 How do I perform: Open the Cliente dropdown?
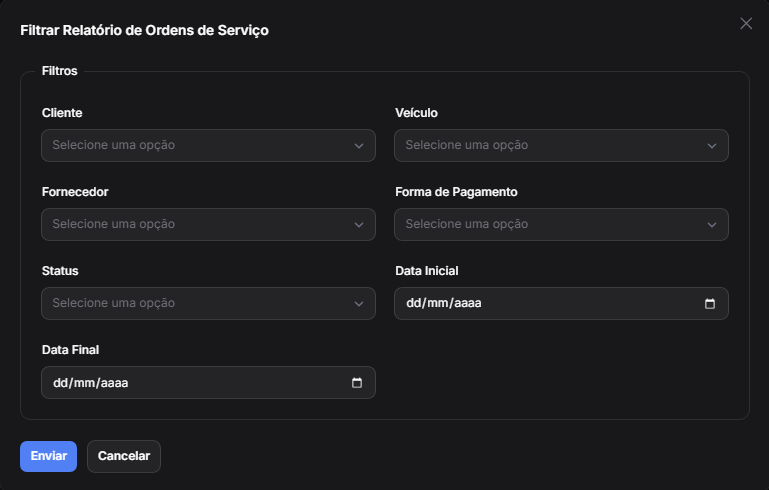(208, 146)
